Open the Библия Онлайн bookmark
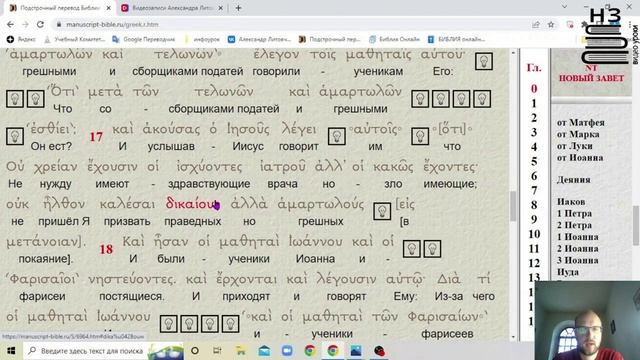The height and width of the screenshot is (360, 640). [394, 39]
